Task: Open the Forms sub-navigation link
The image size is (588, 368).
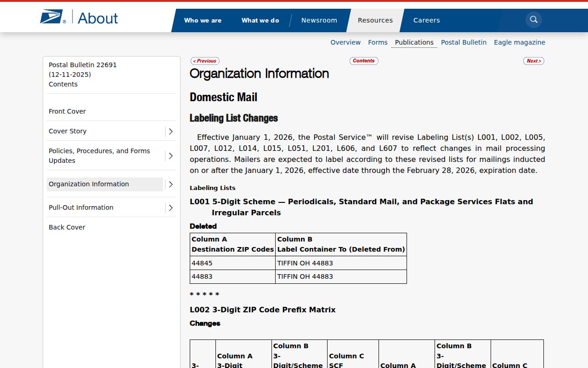Action: (x=378, y=42)
